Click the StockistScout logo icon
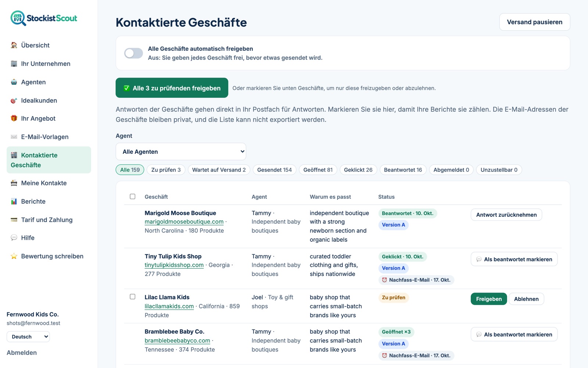 (18, 18)
